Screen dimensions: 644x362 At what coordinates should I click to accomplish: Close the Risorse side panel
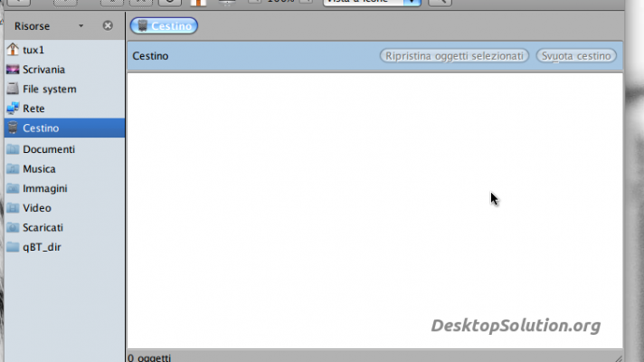pos(108,25)
